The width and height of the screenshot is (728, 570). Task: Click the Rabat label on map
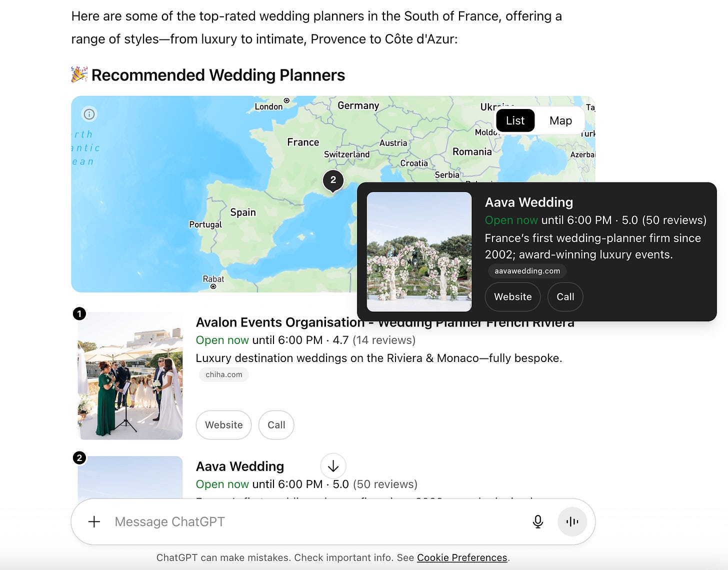(213, 279)
